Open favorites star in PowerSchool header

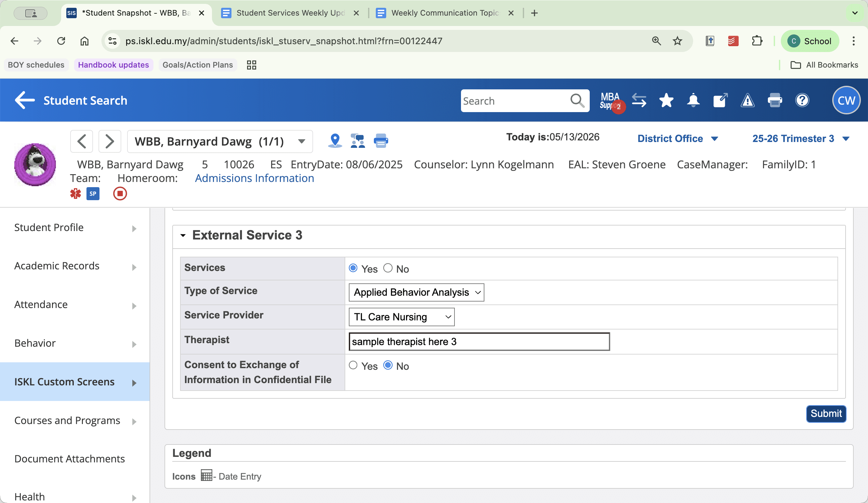point(666,100)
